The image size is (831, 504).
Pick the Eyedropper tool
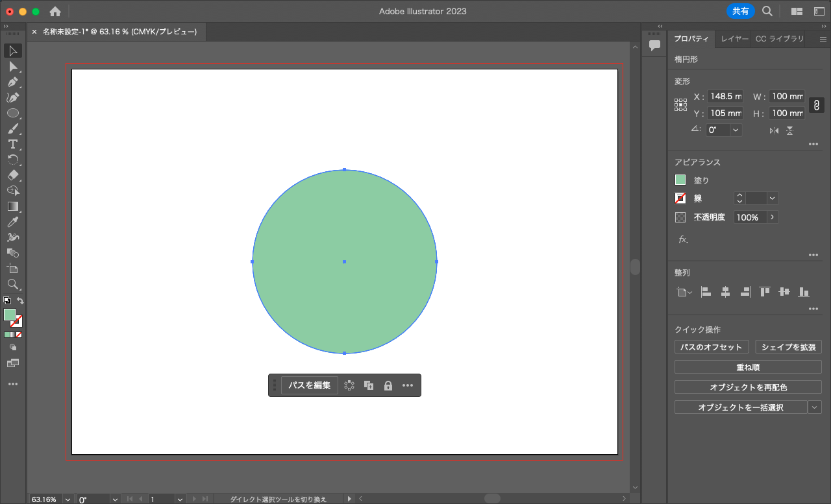[12, 222]
